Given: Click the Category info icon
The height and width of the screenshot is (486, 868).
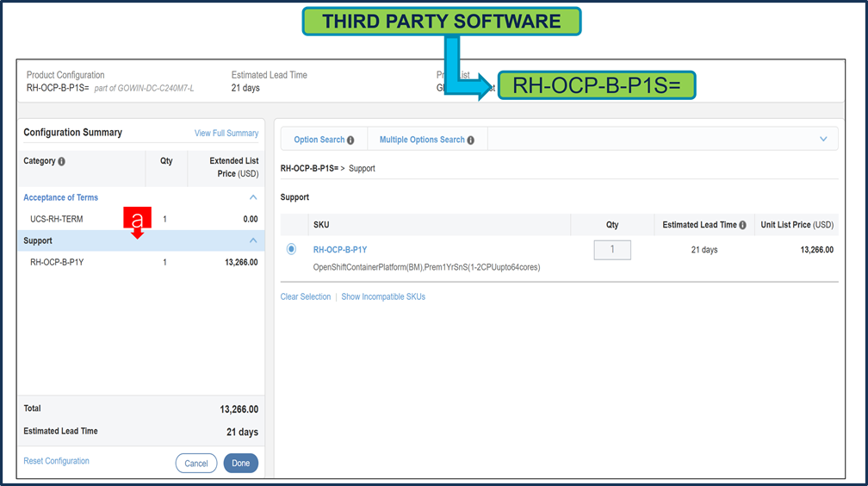Looking at the screenshot, I should pos(61,161).
